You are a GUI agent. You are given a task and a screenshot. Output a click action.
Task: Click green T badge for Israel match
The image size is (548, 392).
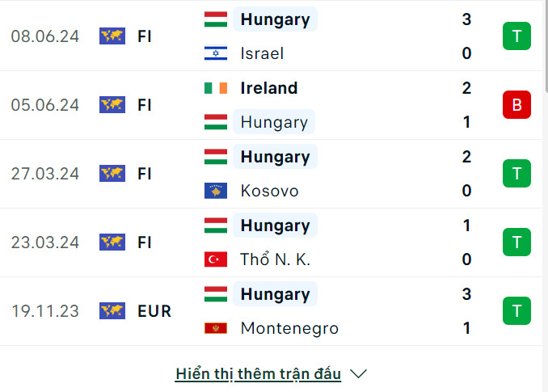(516, 36)
